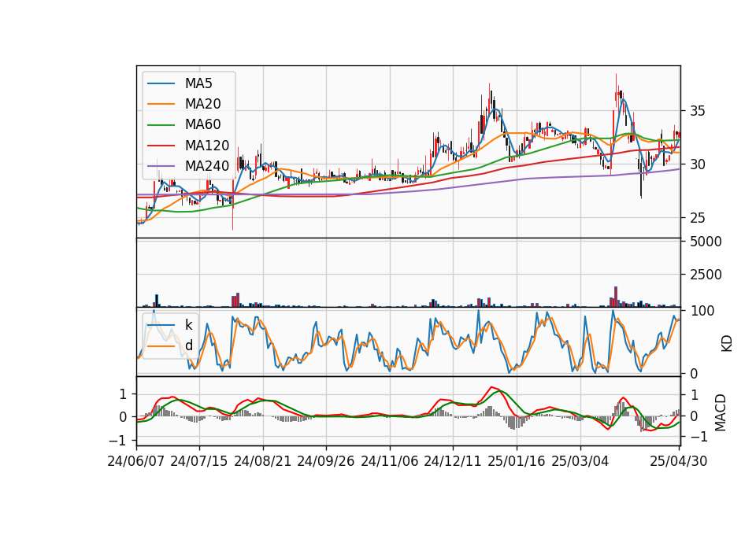This screenshot has width=756, height=543.
Task: Click the 25/03/04 date label
Action: [x=580, y=462]
